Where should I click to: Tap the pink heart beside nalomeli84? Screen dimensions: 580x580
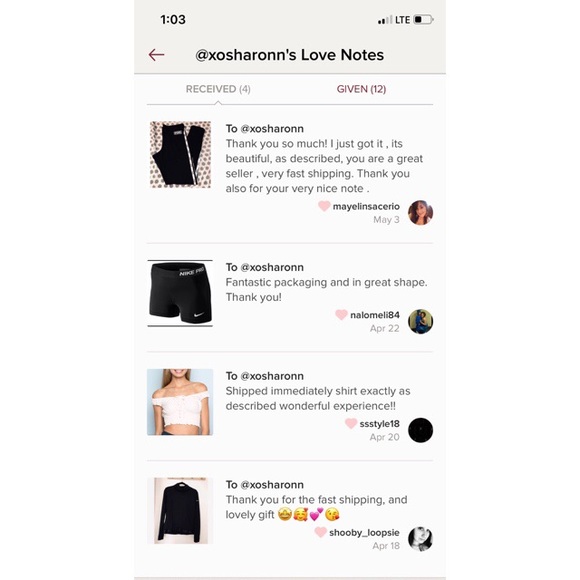[x=341, y=315]
